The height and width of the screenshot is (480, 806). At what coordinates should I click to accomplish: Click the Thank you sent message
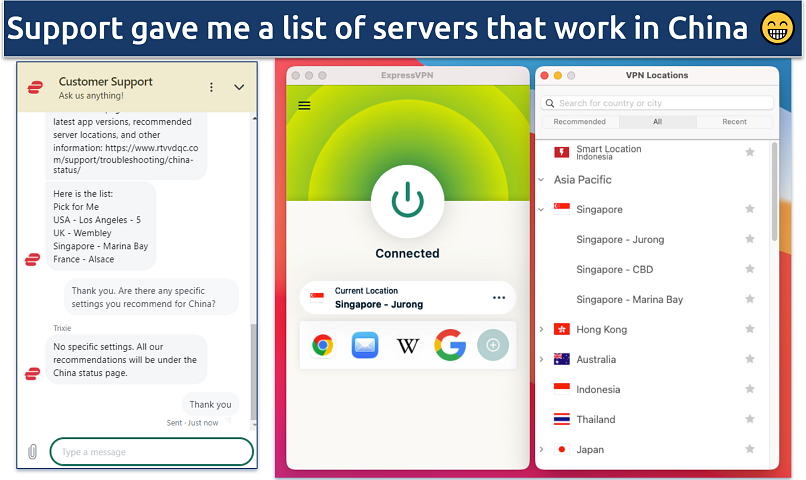click(210, 404)
